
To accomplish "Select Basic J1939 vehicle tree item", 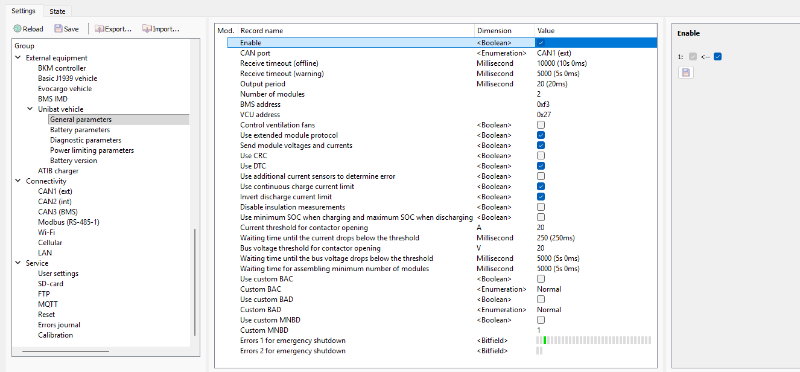I will tap(67, 79).
